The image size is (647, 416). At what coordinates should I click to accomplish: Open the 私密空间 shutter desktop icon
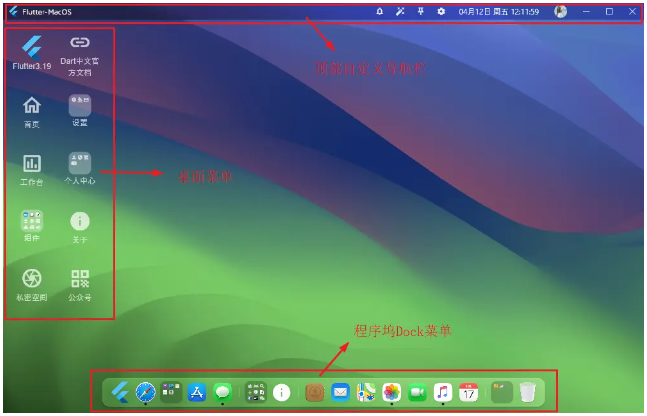point(32,279)
